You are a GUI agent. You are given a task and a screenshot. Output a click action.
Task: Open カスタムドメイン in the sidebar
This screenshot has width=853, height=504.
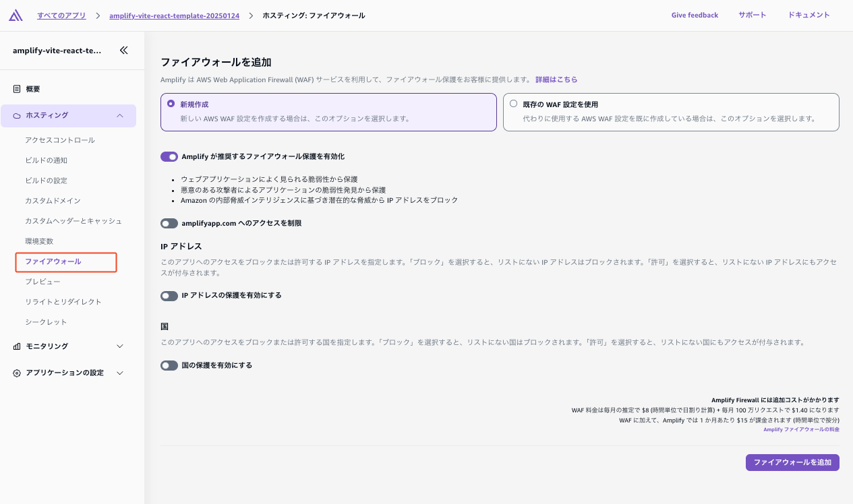[x=53, y=201]
